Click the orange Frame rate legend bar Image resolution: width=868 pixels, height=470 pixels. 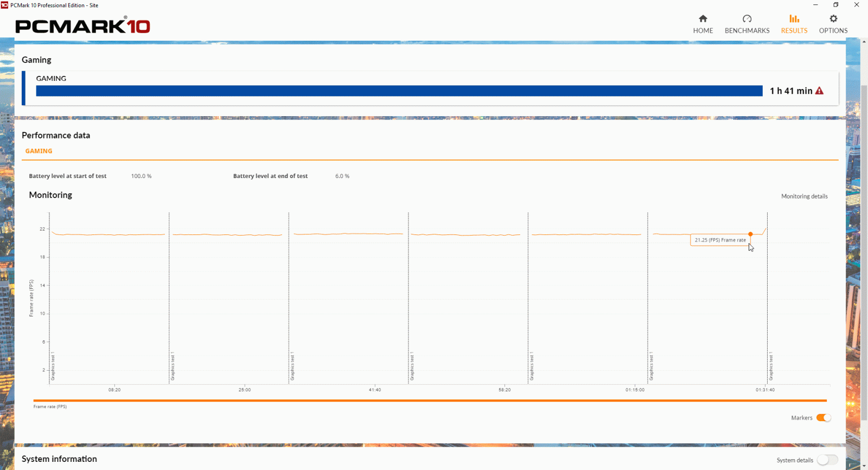(x=430, y=401)
